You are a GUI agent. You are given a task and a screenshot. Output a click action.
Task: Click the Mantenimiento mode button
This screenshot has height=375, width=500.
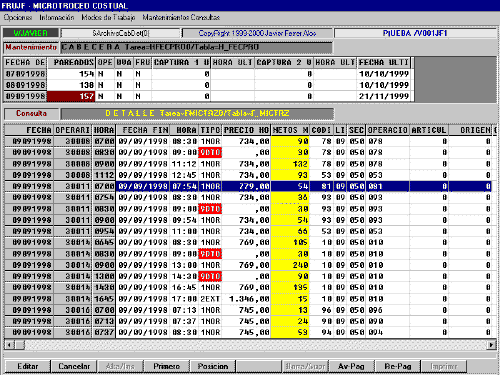[31, 47]
